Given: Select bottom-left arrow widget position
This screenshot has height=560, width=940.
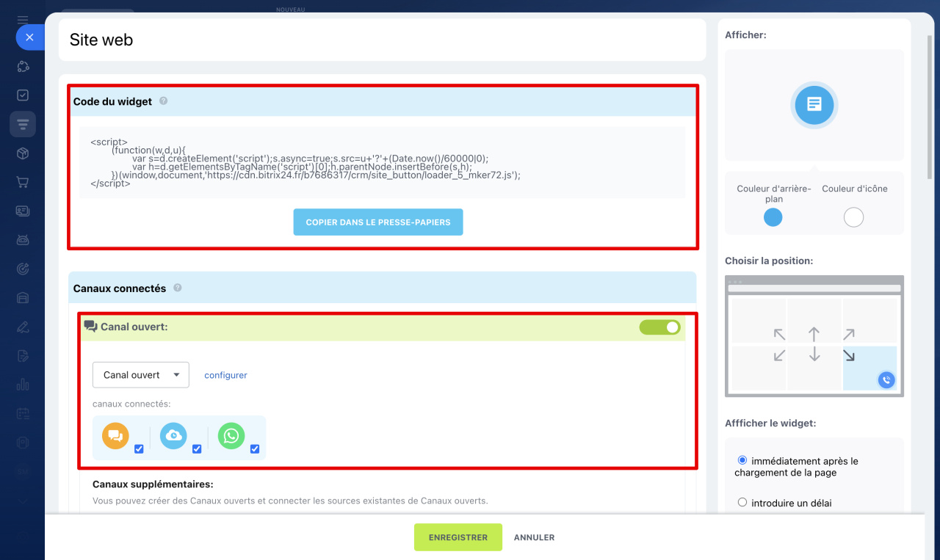Looking at the screenshot, I should pyautogui.click(x=779, y=355).
